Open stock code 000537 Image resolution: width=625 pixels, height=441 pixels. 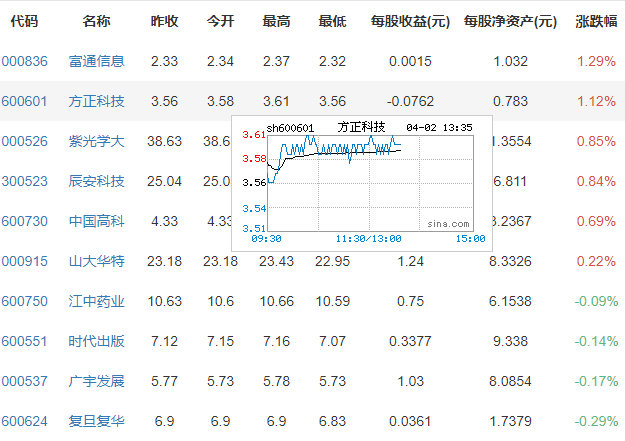point(24,381)
